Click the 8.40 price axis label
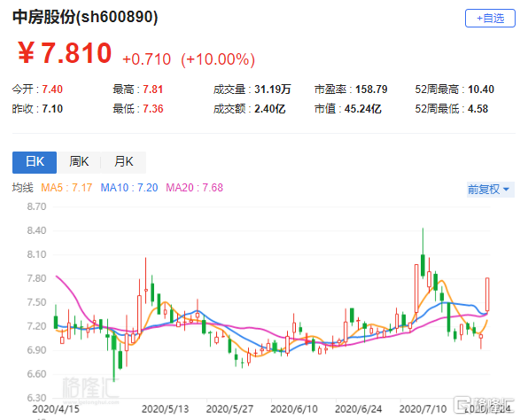 coord(36,230)
